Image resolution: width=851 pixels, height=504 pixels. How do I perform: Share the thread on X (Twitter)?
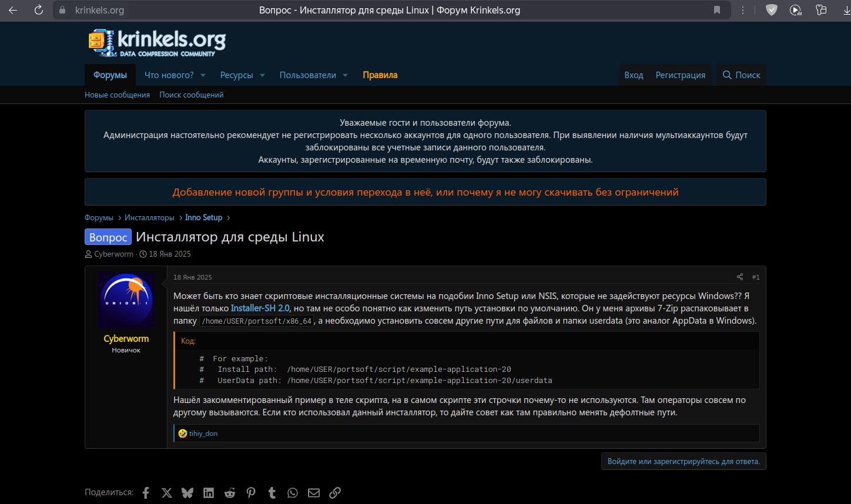pos(167,493)
